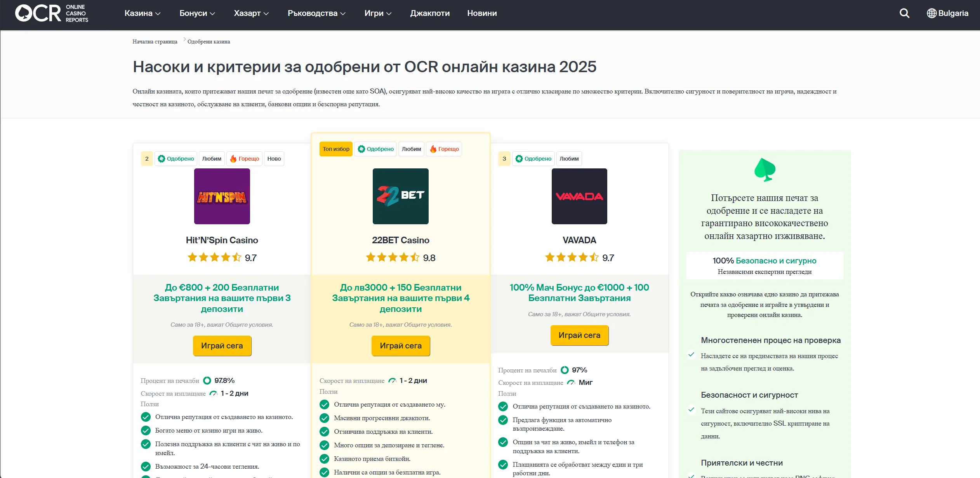The height and width of the screenshot is (478, 980).
Task: Click Играй сега for Hit'N'Spin Casino
Action: pyautogui.click(x=222, y=346)
